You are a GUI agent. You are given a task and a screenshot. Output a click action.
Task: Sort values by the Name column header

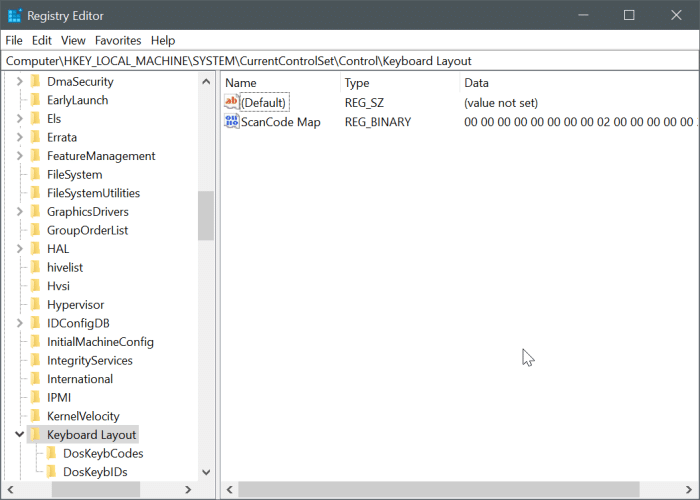click(x=281, y=83)
